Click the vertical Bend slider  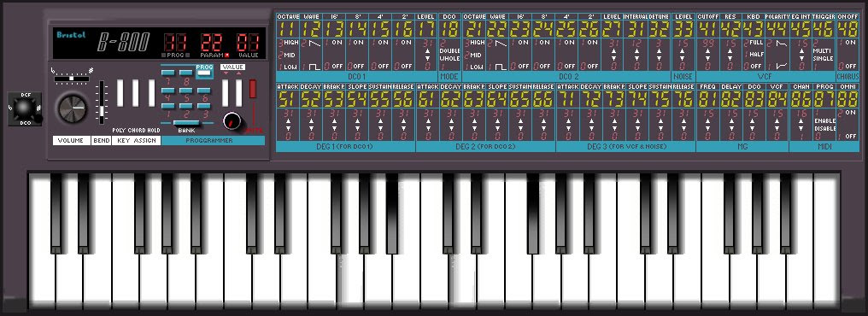coord(102,102)
